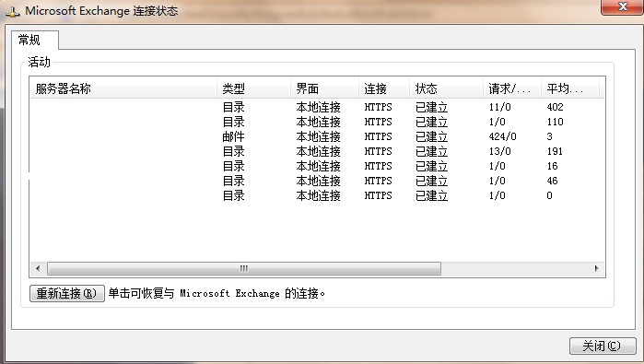The width and height of the screenshot is (644, 364).
Task: Sort by the 请求/... column header
Action: pyautogui.click(x=511, y=88)
